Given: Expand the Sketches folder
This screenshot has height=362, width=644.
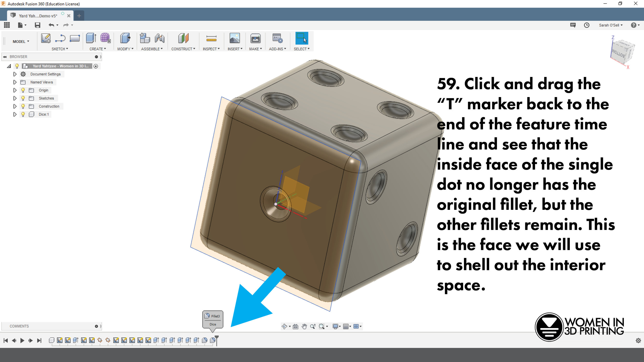Looking at the screenshot, I should coord(15,98).
